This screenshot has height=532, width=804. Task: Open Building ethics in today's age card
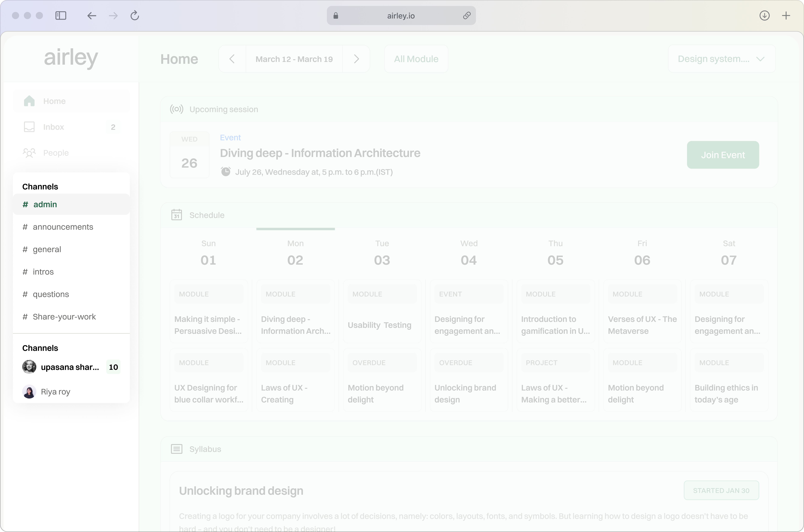tap(729, 380)
